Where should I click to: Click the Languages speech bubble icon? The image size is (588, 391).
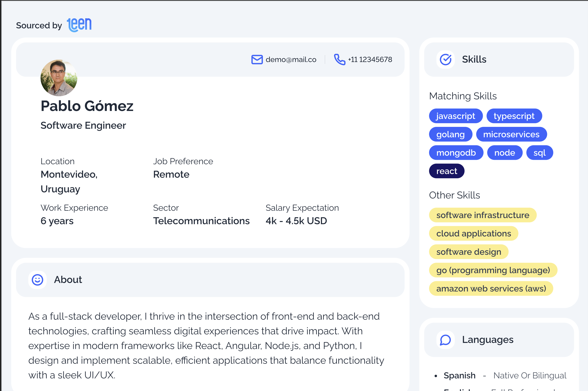coord(445,340)
